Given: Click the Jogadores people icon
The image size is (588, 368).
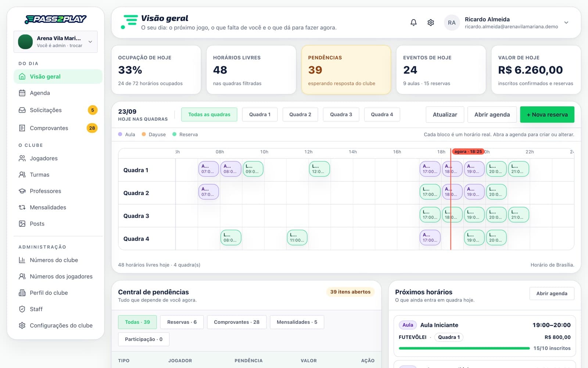Looking at the screenshot, I should (x=22, y=158).
